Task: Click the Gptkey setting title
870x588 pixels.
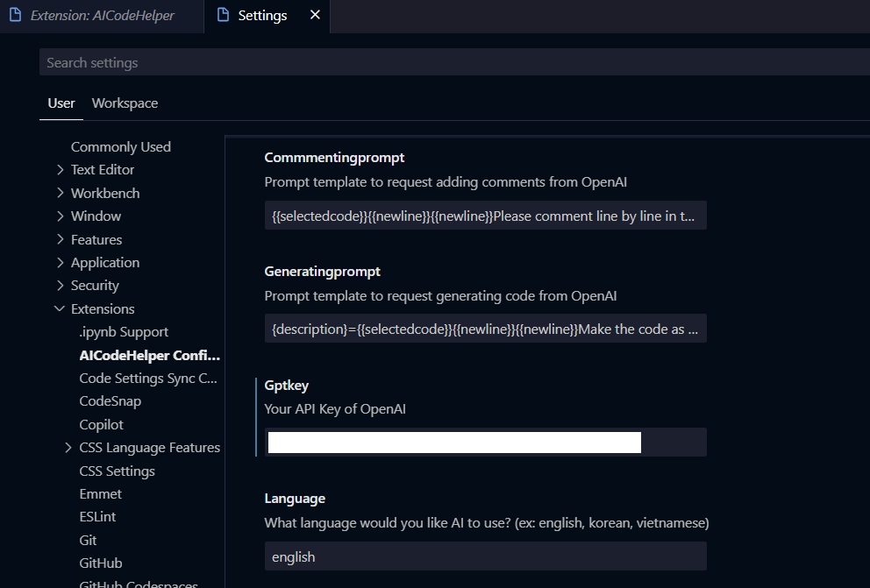Action: (286, 386)
